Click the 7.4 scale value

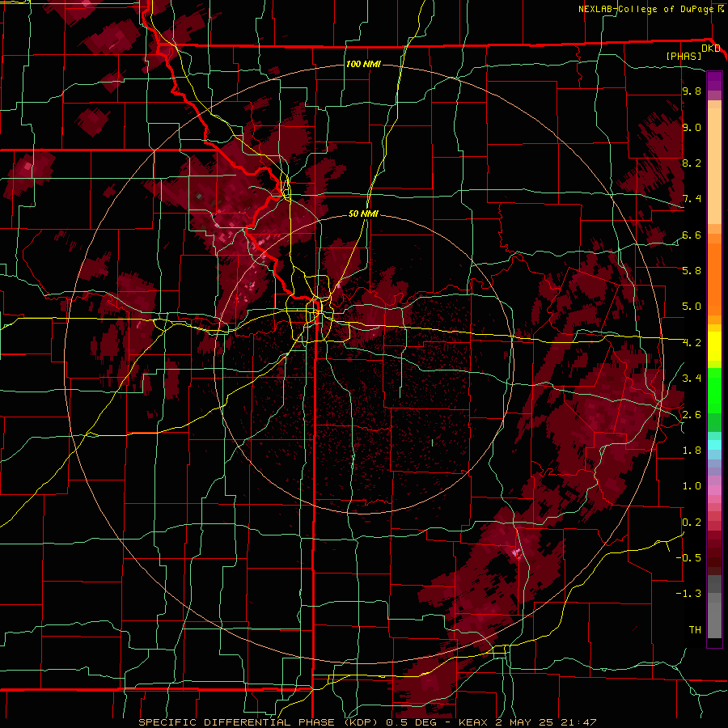click(692, 199)
